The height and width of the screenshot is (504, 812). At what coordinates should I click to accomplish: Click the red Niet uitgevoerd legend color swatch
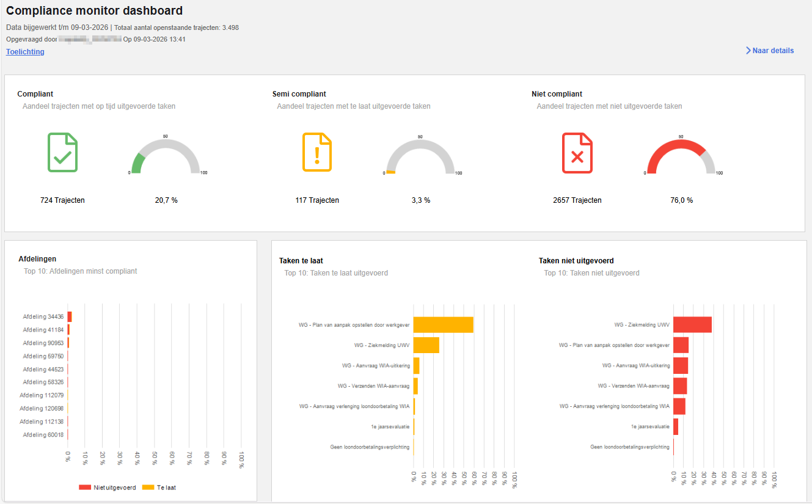(85, 488)
